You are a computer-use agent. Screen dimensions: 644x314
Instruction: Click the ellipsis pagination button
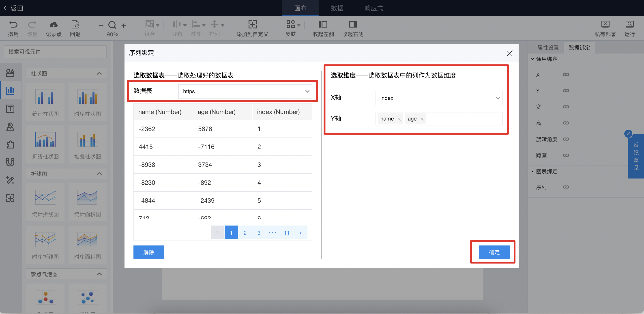click(273, 232)
